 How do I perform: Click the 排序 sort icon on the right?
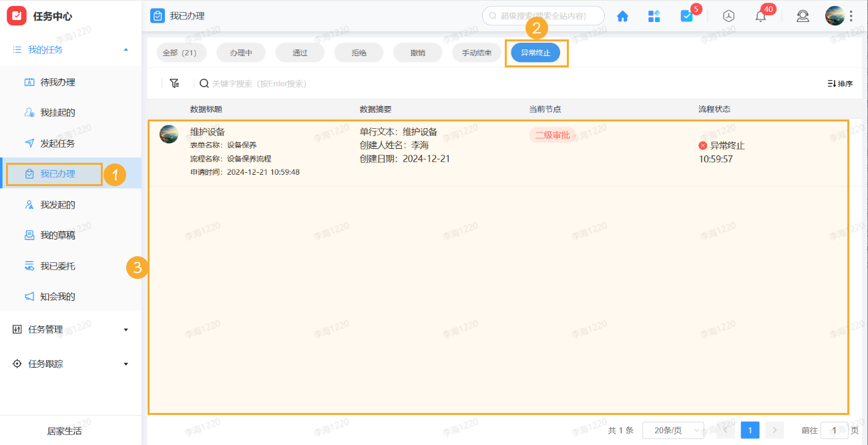(x=839, y=83)
